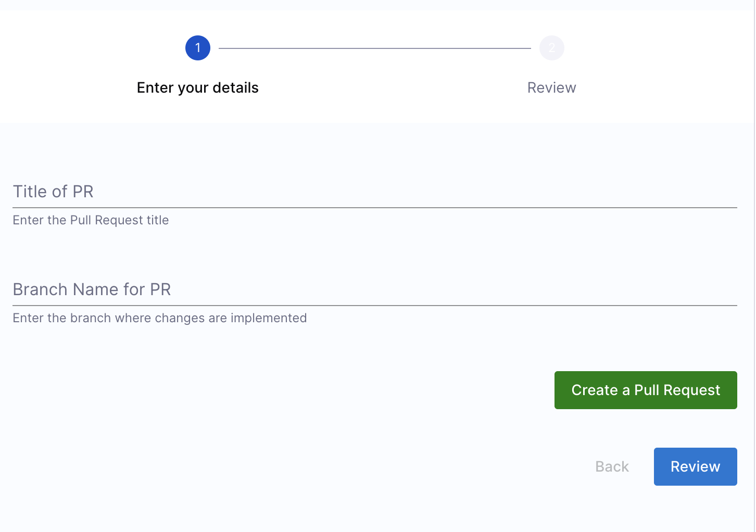This screenshot has width=756, height=532.
Task: Click the connector line between the steps
Action: coord(375,48)
